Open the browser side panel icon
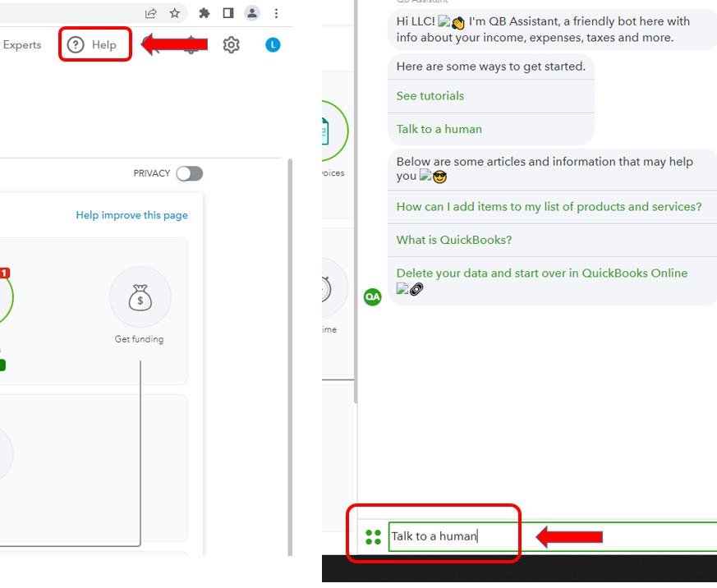Image resolution: width=717 pixels, height=588 pixels. coord(228,13)
